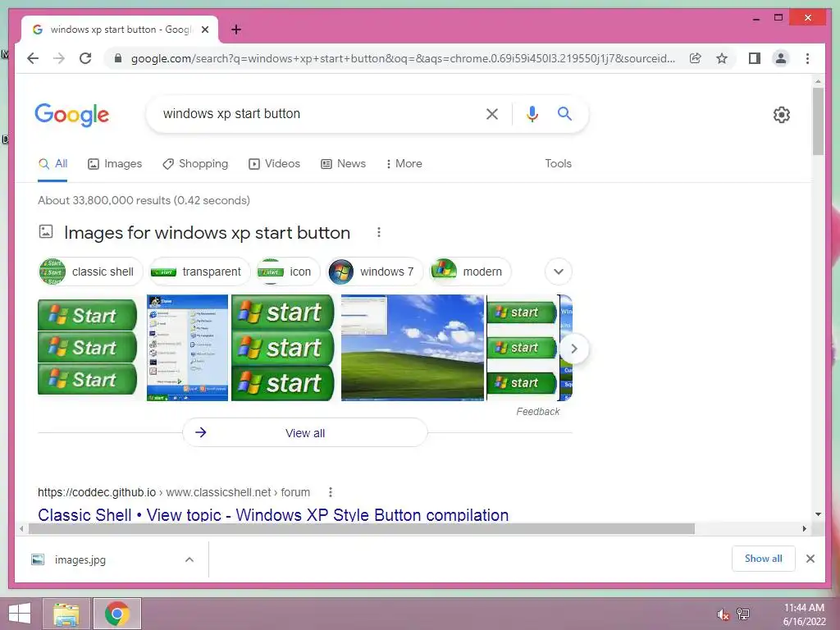The width and height of the screenshot is (840, 630).
Task: Reload the page with the refresh icon
Action: point(85,58)
